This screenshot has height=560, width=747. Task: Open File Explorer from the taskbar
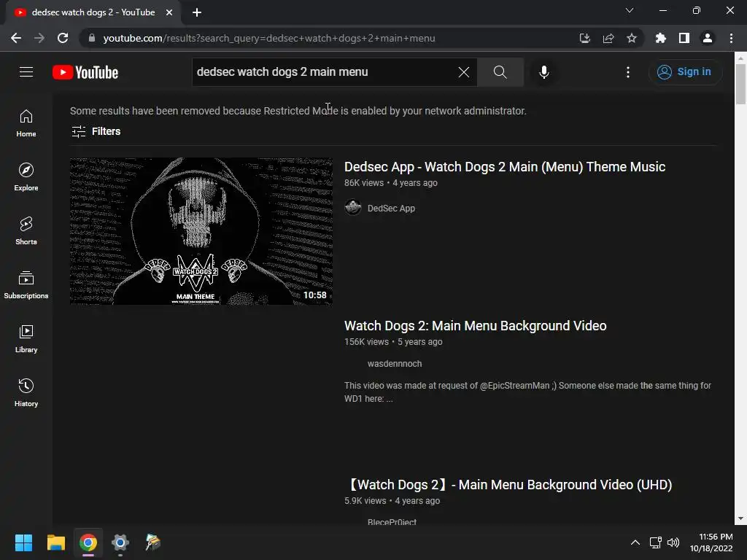[55, 542]
